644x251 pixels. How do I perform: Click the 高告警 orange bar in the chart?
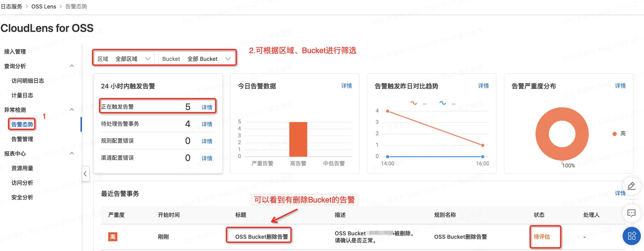coord(298,139)
